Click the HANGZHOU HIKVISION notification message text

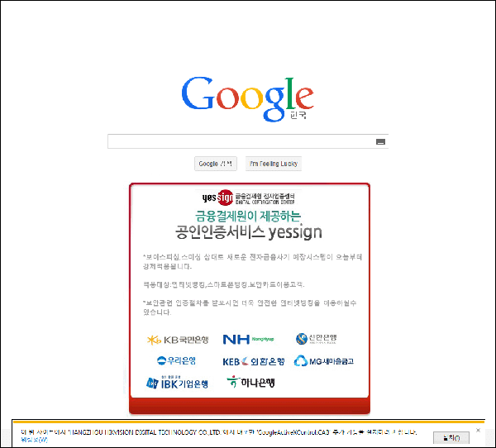click(219, 432)
